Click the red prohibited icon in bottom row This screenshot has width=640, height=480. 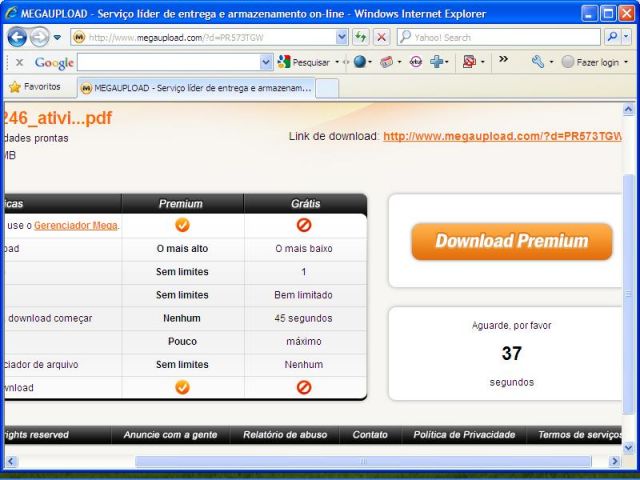click(x=304, y=387)
